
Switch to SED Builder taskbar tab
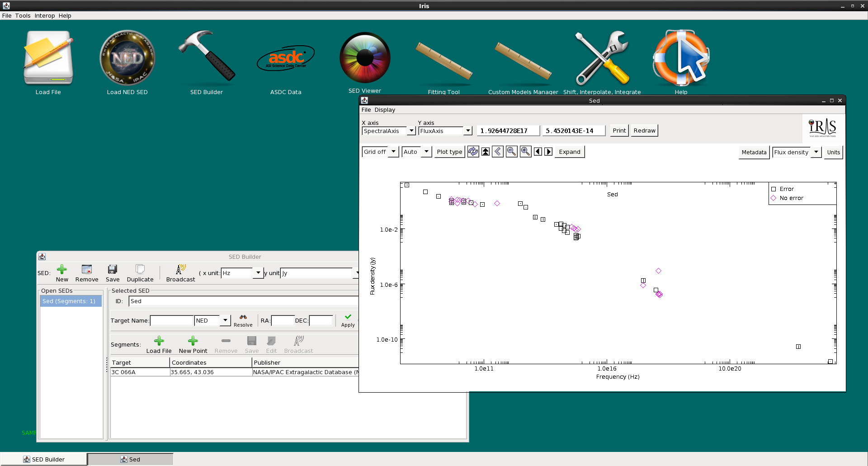[44, 459]
